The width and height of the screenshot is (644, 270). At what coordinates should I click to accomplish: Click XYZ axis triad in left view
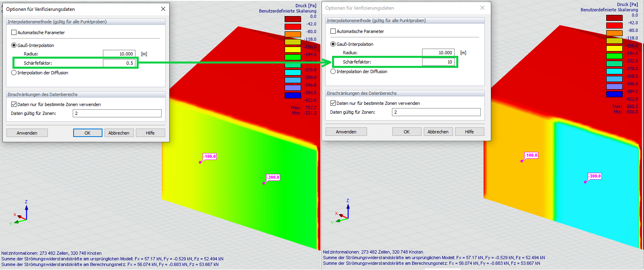pos(19,213)
